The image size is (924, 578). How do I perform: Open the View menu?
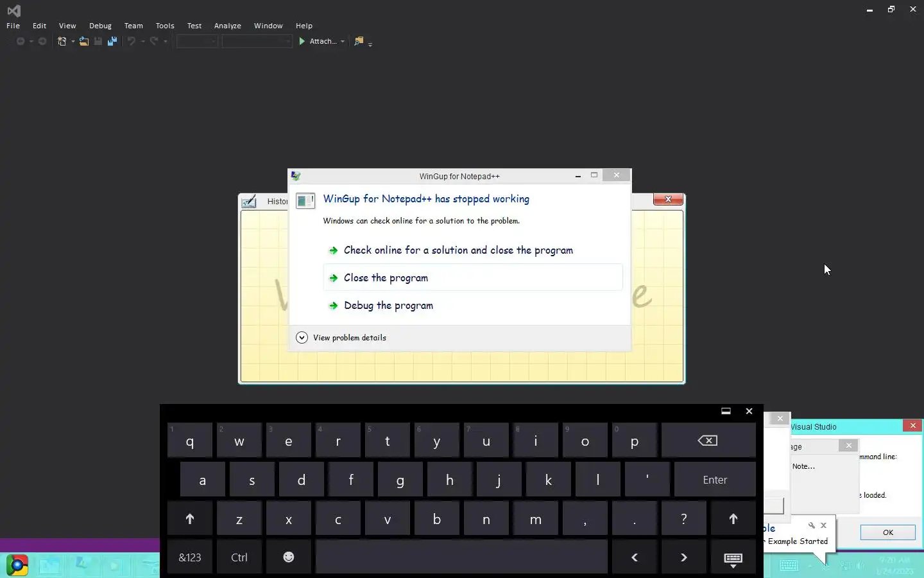click(67, 26)
